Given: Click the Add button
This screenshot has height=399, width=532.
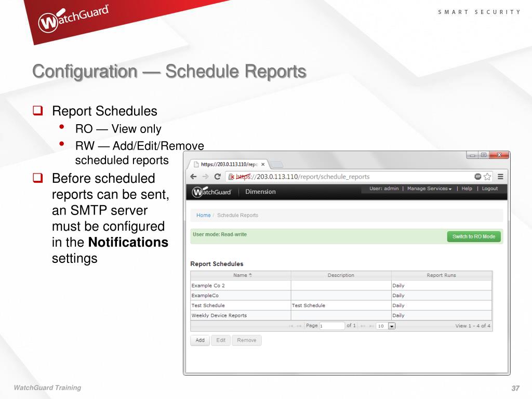Looking at the screenshot, I should click(200, 340).
